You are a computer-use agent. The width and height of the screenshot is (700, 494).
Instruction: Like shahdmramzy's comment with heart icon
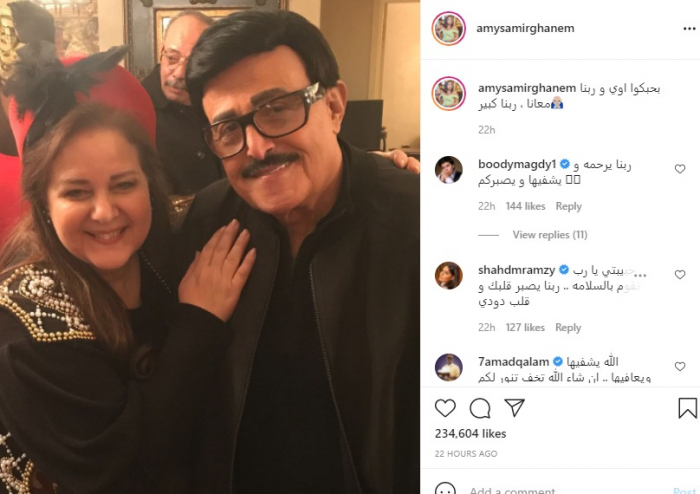679,274
